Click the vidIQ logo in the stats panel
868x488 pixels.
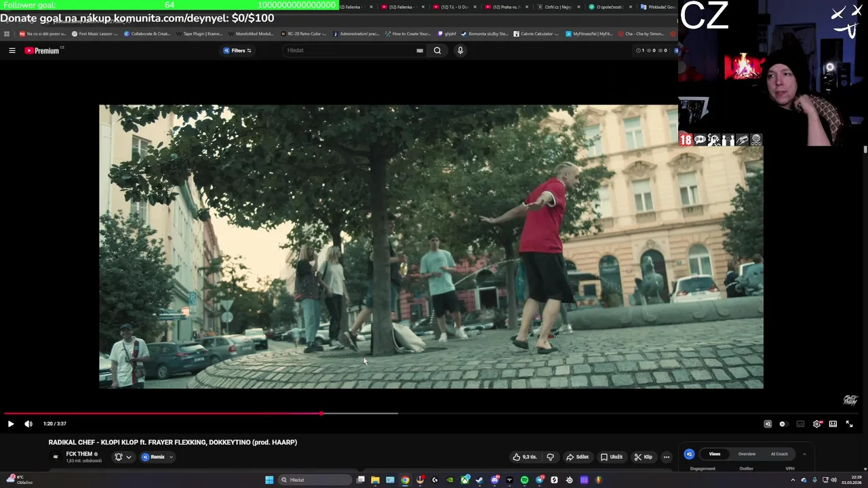tap(689, 454)
